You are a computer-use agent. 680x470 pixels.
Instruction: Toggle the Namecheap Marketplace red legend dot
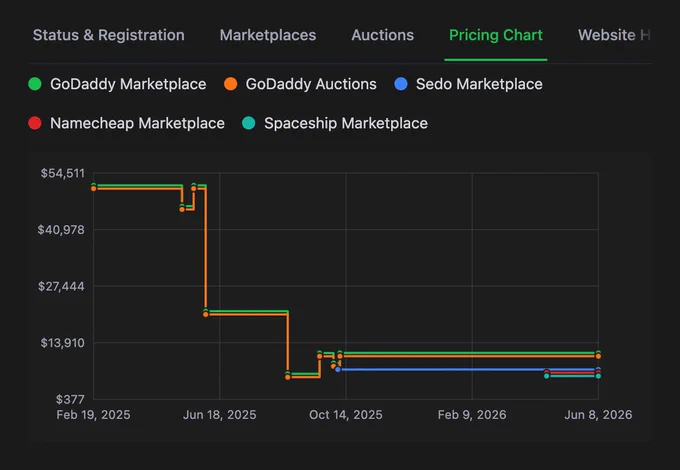(x=35, y=123)
